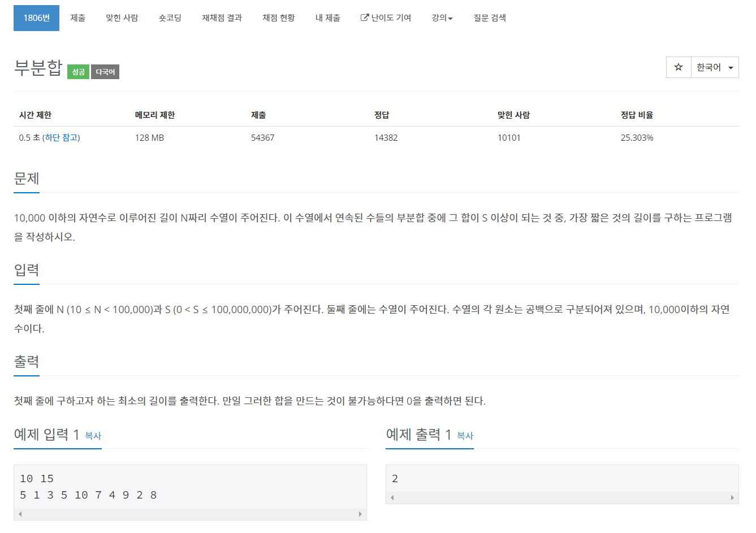Screen dimensions: 756x533
Task: Go to 맞힌 사람 tab
Action: click(x=122, y=18)
